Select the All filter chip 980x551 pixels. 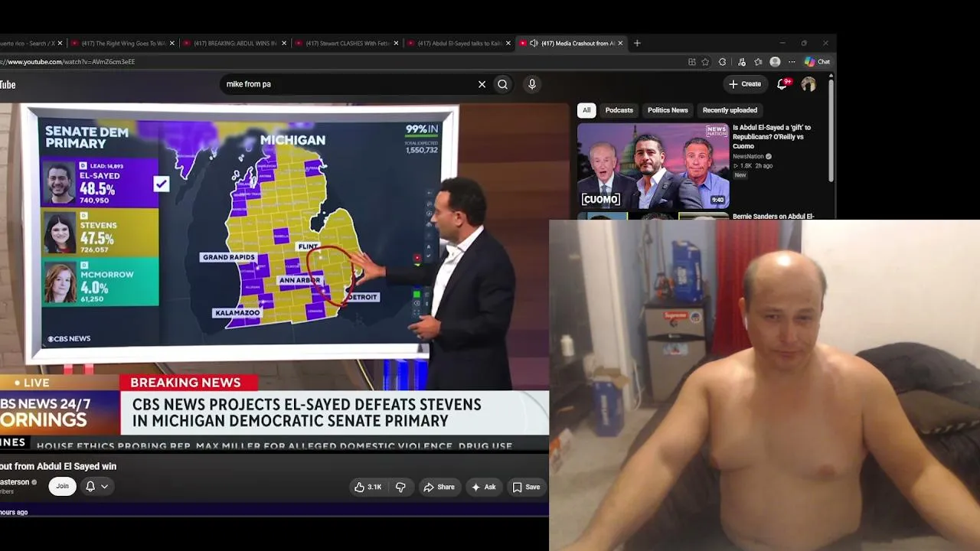tap(586, 110)
